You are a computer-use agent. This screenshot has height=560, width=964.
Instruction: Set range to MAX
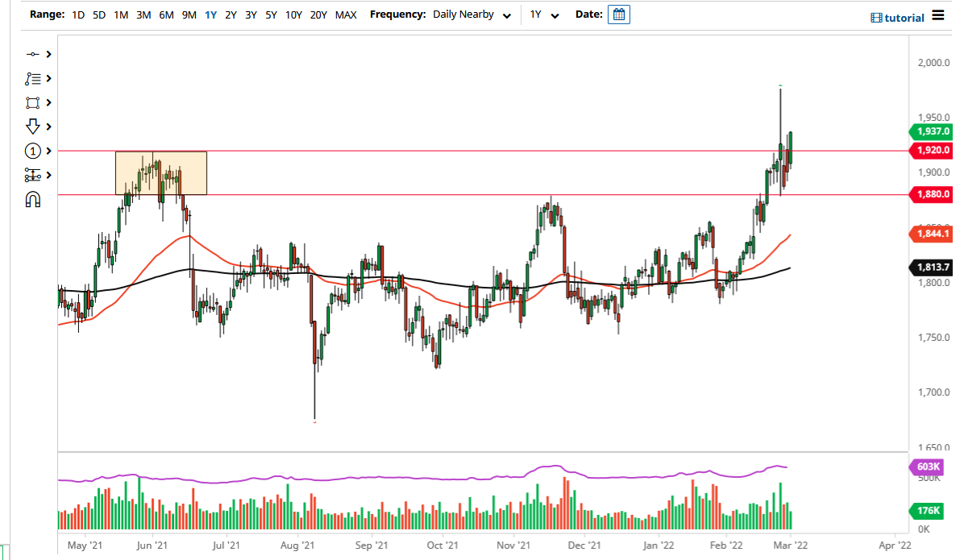pyautogui.click(x=346, y=15)
